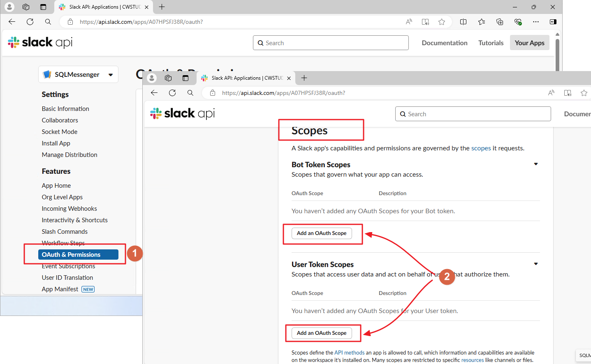Open workspaces icon in front browser window

[x=168, y=78]
